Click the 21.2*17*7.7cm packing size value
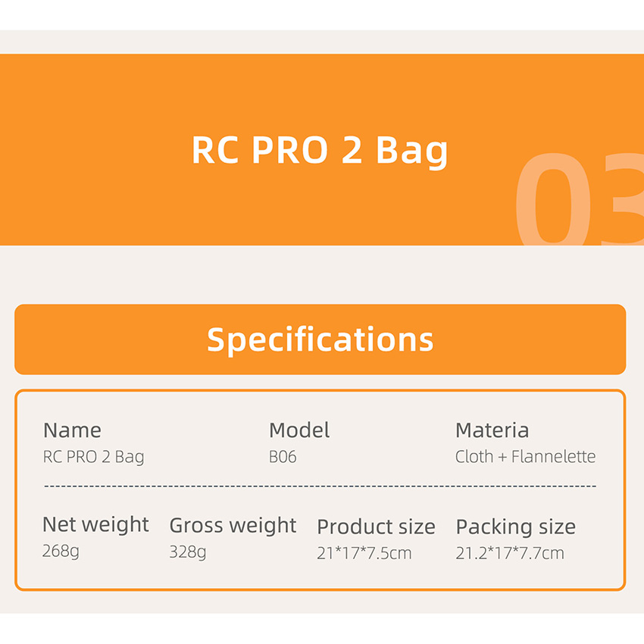 click(x=510, y=553)
